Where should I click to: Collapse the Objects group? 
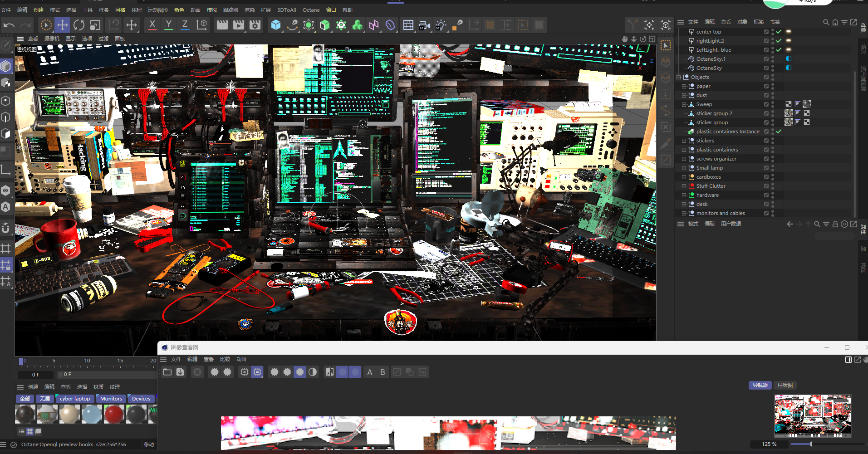pos(679,77)
